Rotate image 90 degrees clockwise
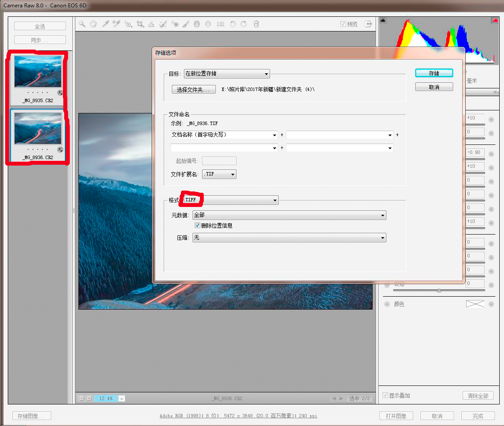The height and width of the screenshot is (426, 504). (x=244, y=24)
